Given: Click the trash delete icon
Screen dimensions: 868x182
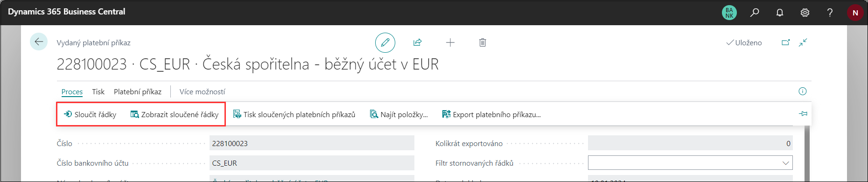Looking at the screenshot, I should [x=483, y=42].
